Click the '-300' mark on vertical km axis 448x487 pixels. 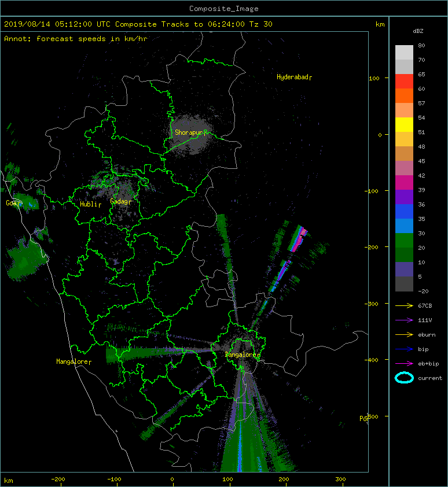(371, 304)
